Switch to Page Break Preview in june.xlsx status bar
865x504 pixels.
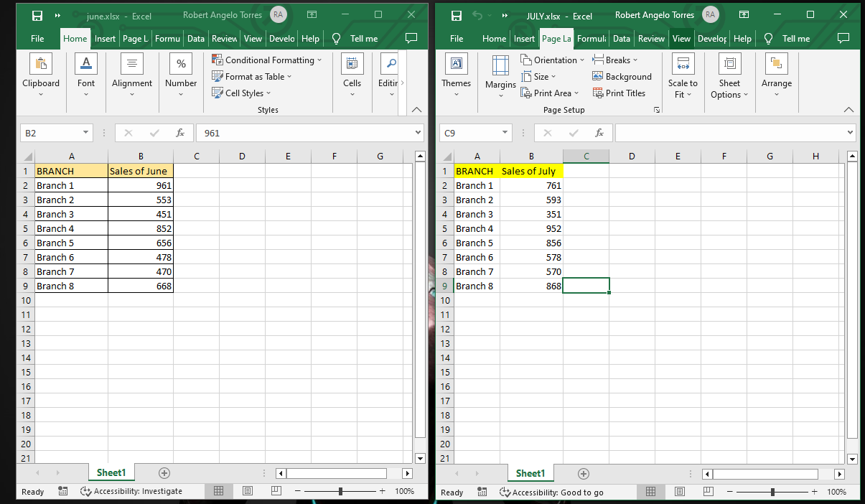pos(276,491)
